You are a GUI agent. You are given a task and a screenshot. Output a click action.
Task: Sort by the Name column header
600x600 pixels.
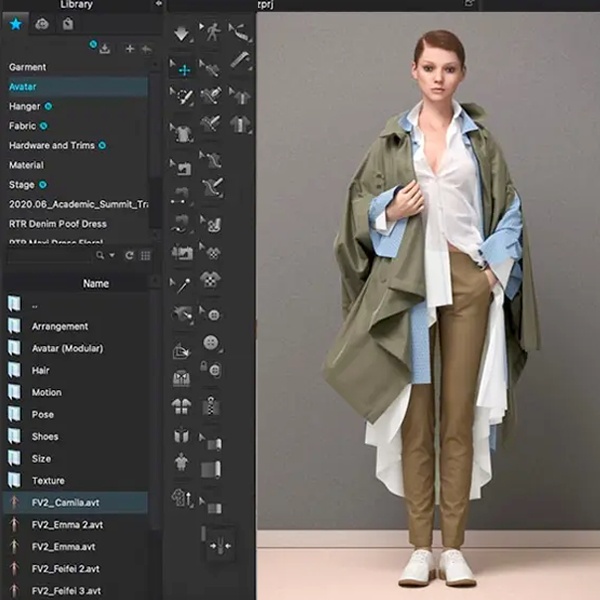[96, 284]
